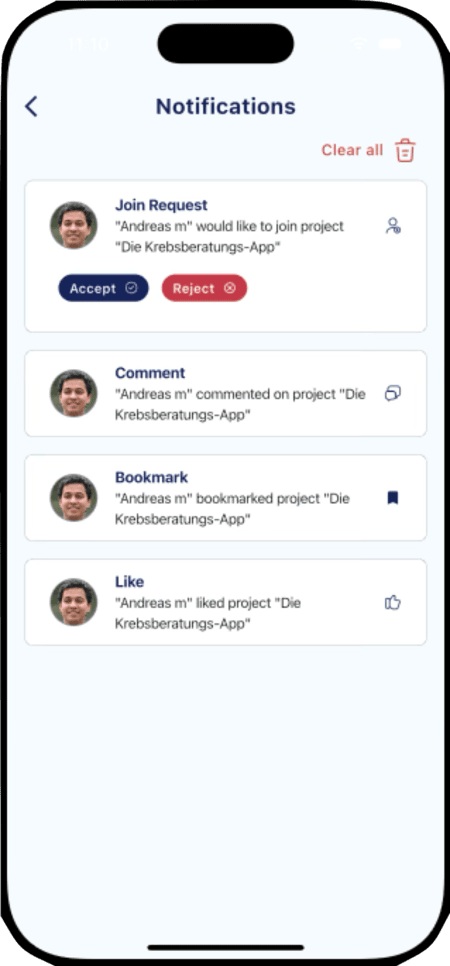Viewport: 450px width, 966px height.
Task: Select the "Notifications" page title
Action: point(226,107)
